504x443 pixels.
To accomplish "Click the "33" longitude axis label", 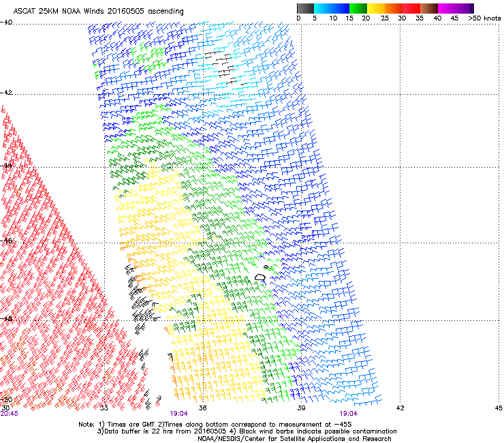I will click(x=104, y=408).
